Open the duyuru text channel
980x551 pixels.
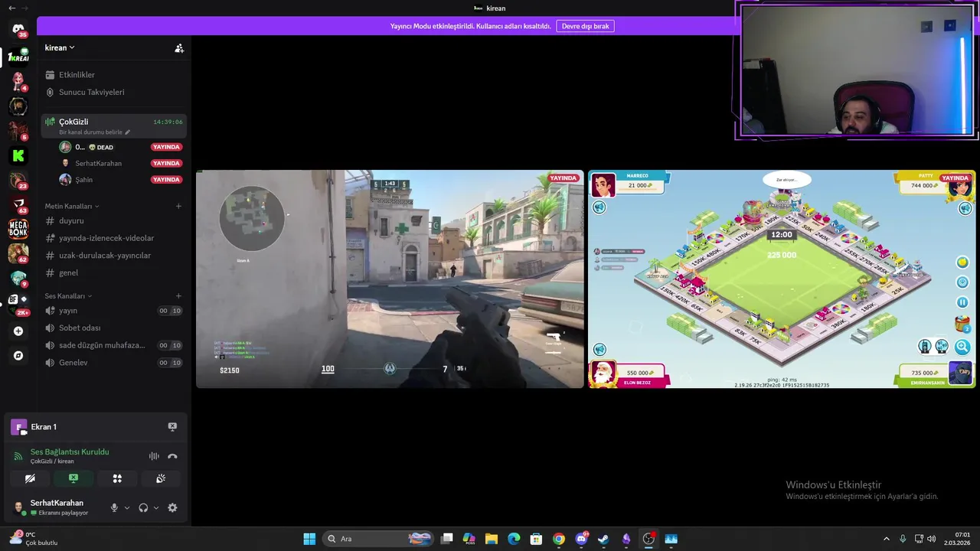click(113, 220)
